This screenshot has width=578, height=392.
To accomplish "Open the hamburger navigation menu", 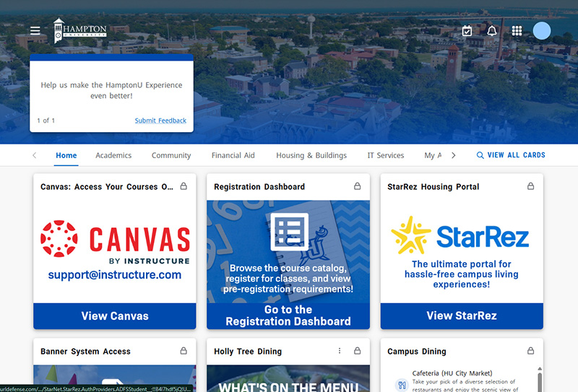I will click(35, 30).
